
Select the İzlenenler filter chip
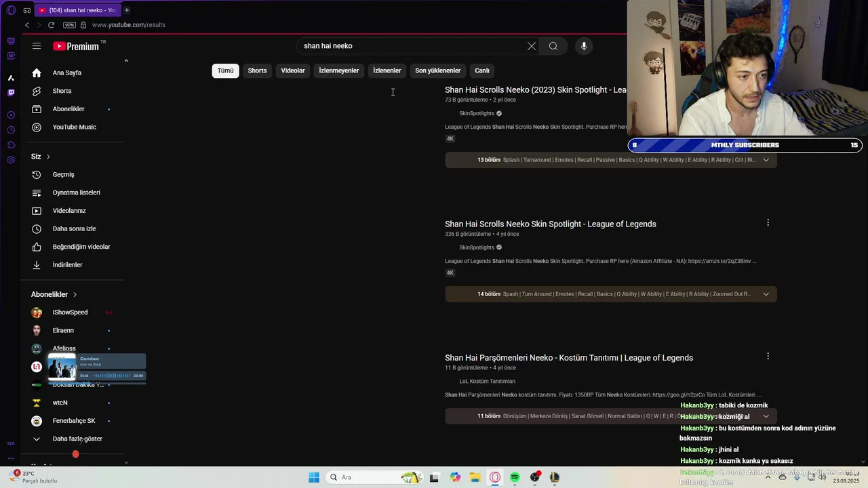387,70
